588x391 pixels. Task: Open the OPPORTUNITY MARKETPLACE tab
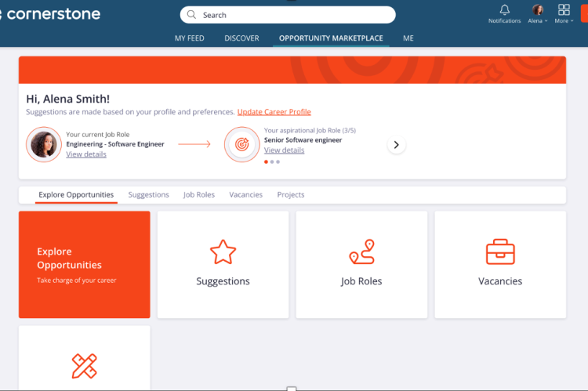click(x=331, y=38)
